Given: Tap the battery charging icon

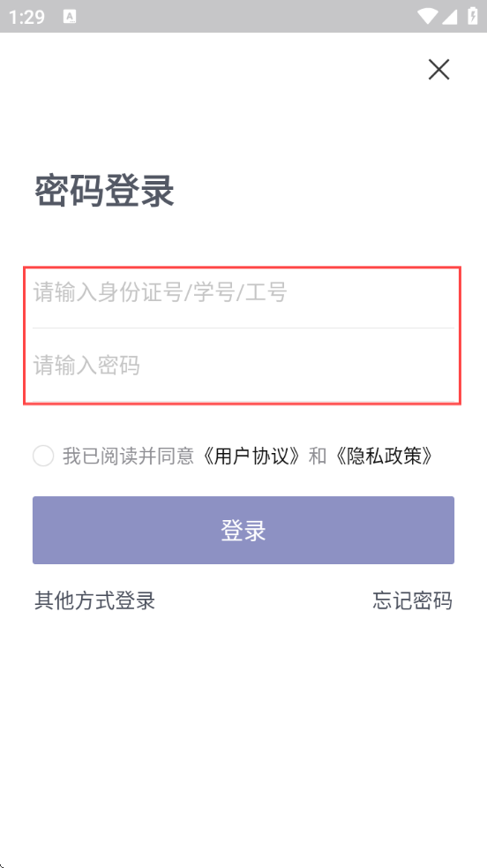Looking at the screenshot, I should (473, 16).
